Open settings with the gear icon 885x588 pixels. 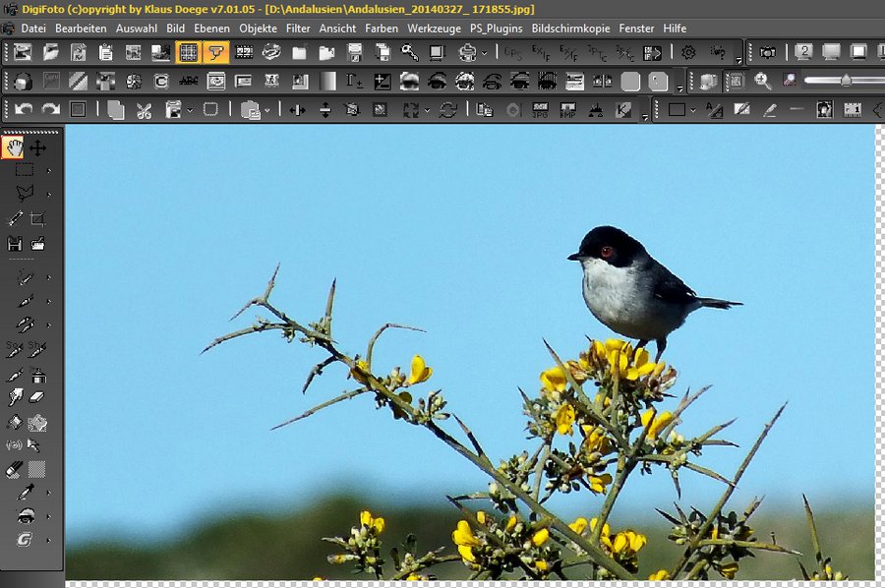(688, 52)
